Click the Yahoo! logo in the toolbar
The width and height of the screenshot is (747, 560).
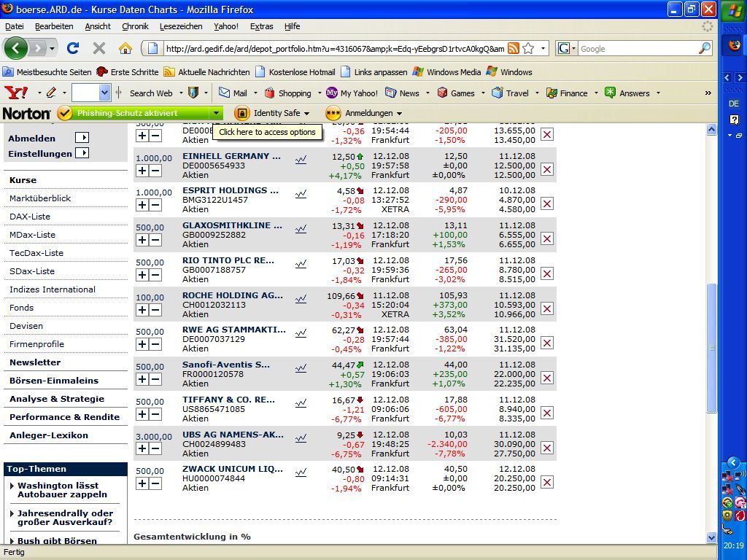coord(16,93)
